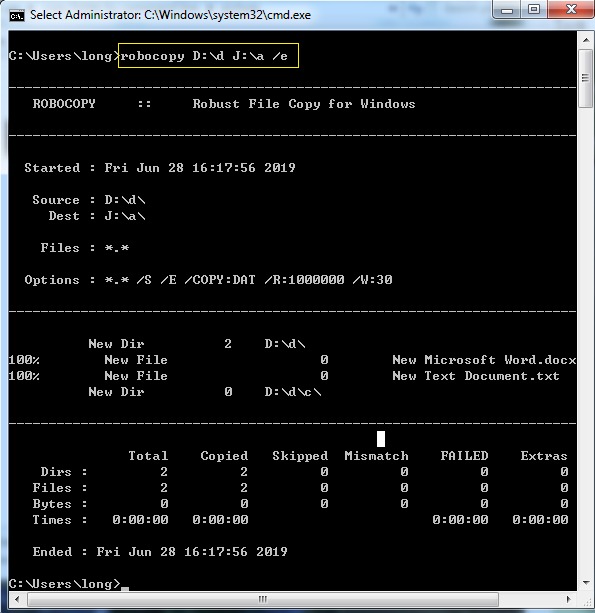Click the 'Copied' column header
The height and width of the screenshot is (613, 595).
tap(224, 456)
